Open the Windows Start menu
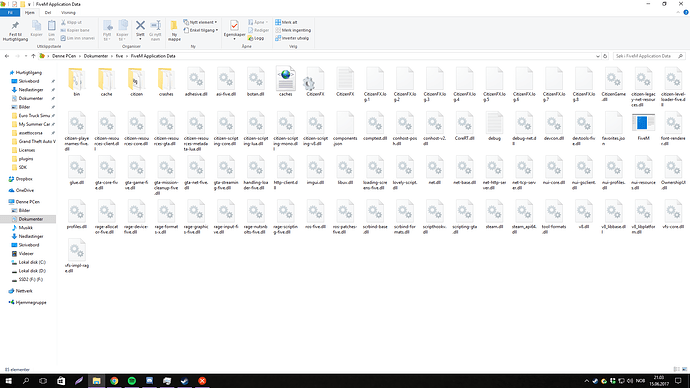 [x=8, y=381]
